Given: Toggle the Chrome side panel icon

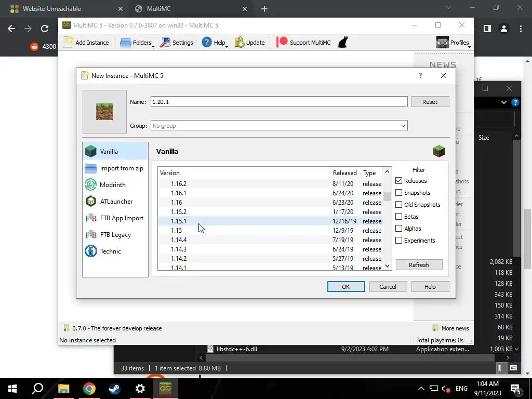Looking at the screenshot, I should click(x=487, y=29).
